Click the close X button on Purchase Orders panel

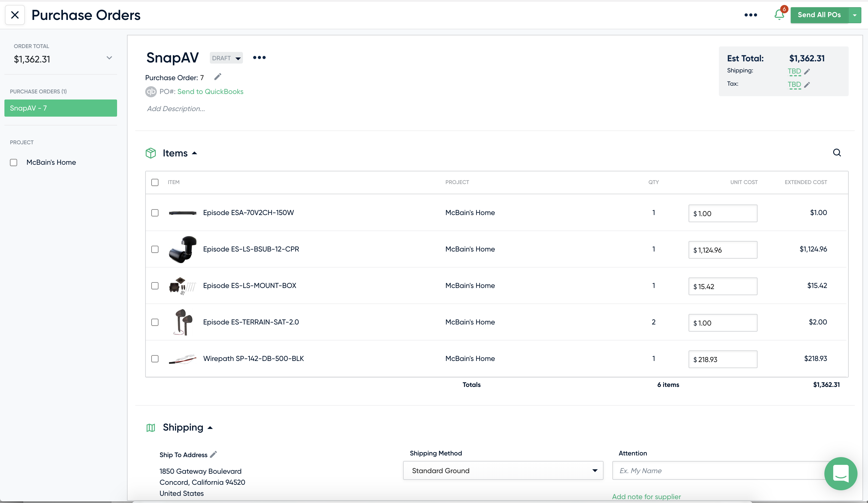(15, 14)
